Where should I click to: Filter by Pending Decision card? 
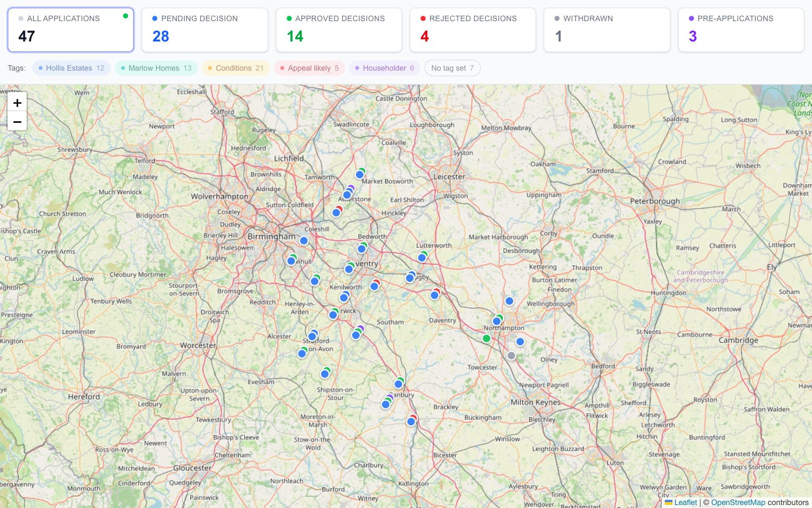tap(205, 30)
